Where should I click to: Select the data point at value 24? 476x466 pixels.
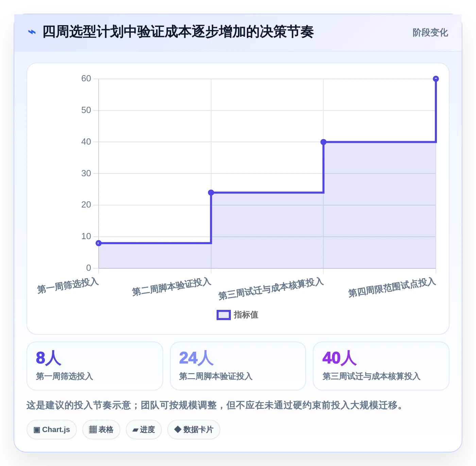[x=211, y=193]
